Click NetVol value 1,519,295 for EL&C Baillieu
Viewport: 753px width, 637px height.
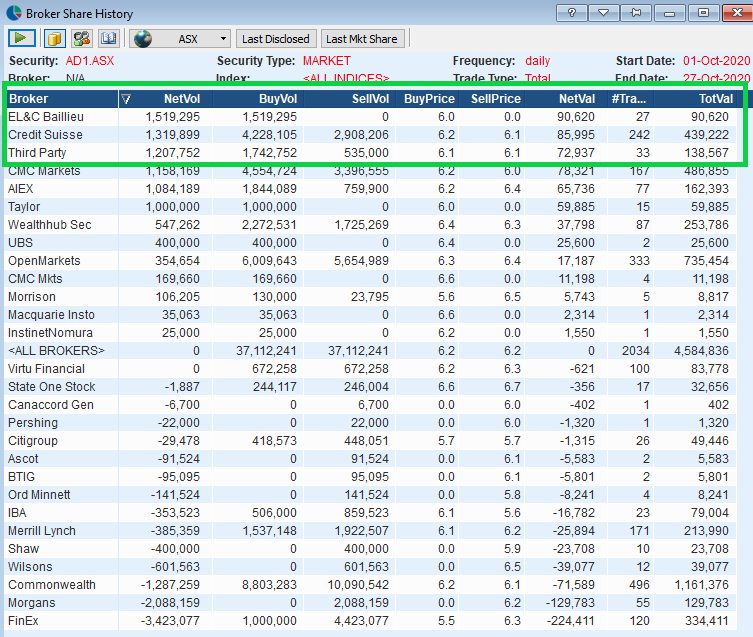[173, 117]
